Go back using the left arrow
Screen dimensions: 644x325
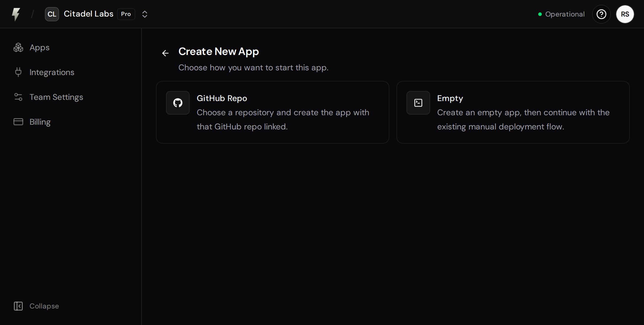pyautogui.click(x=165, y=53)
